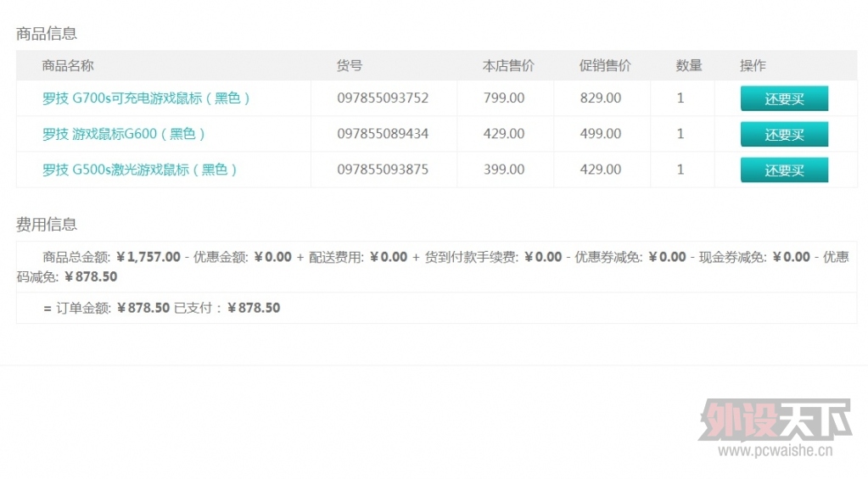This screenshot has width=868, height=479.
Task: Click the total amount ¥1,757.00
Action: point(148,257)
